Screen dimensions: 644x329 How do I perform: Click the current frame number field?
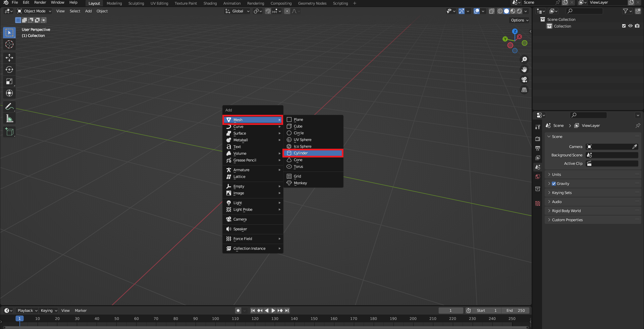click(x=450, y=311)
